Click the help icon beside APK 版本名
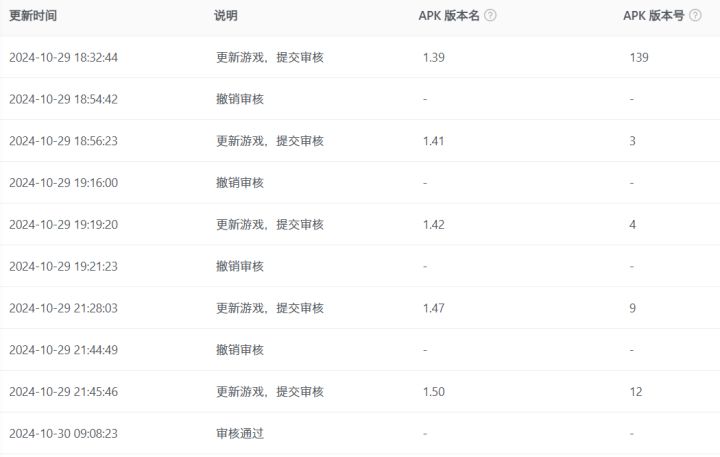The width and height of the screenshot is (720, 457). (490, 16)
